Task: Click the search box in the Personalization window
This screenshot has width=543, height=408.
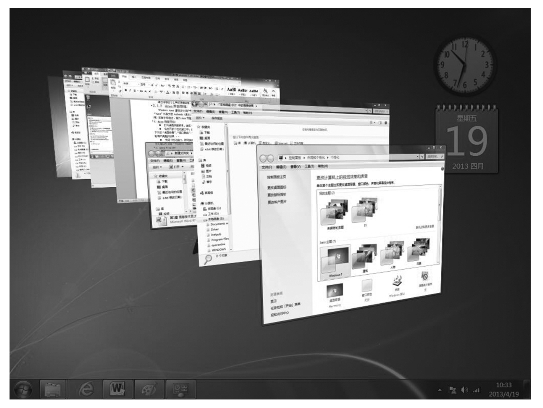Action: click(x=435, y=157)
